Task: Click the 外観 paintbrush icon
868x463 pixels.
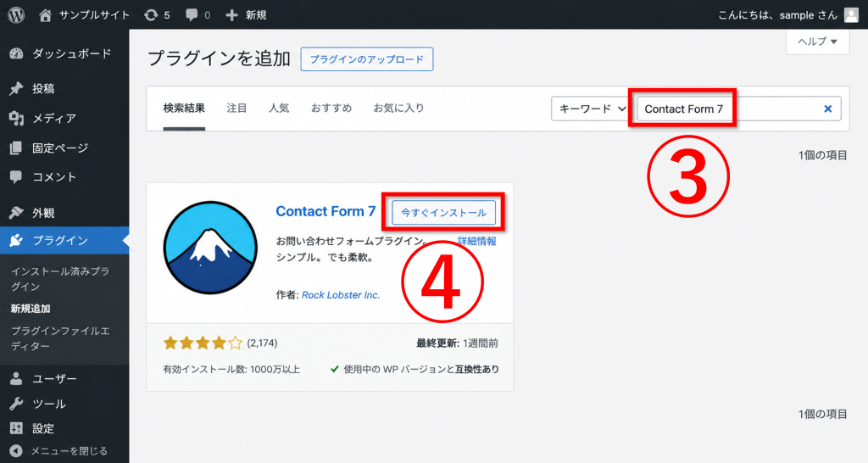Action: [17, 213]
